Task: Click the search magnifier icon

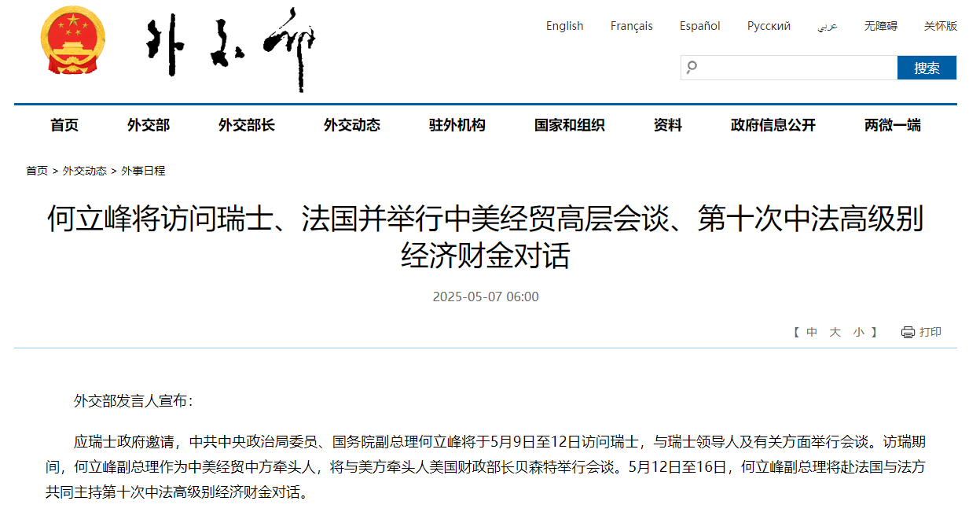Action: point(692,68)
